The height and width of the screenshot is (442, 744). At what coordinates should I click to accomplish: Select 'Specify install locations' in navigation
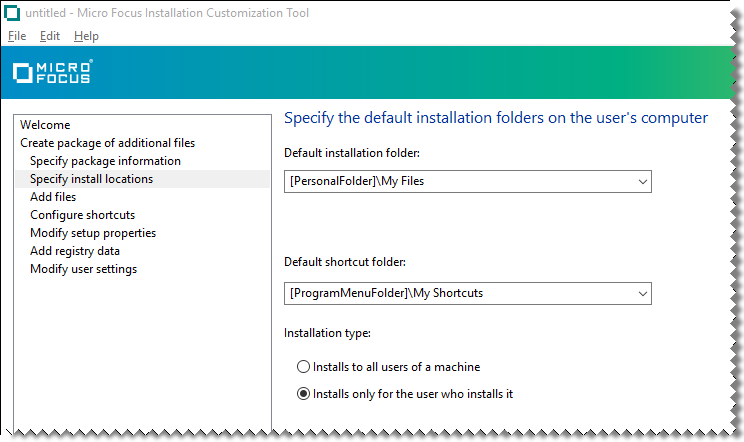point(91,179)
